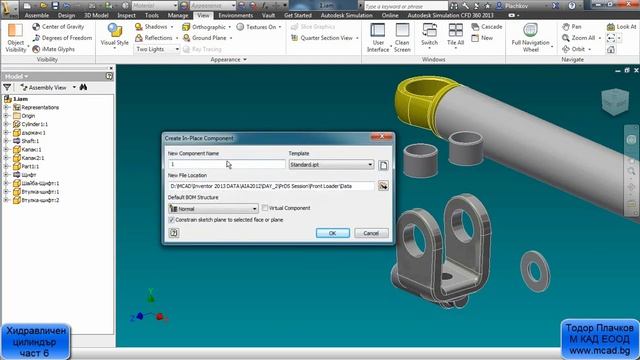
Task: Select Part1:1 in the model tree
Action: pyautogui.click(x=30, y=167)
